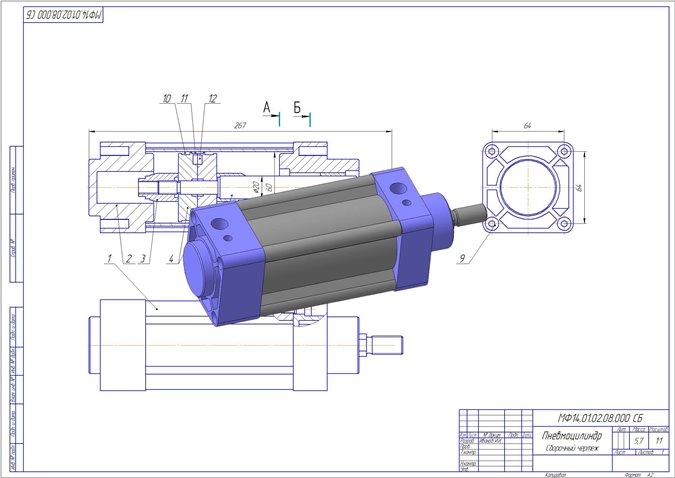Click the 'Копировал' label below the frame
This screenshot has height=478, width=675.
pos(555,475)
